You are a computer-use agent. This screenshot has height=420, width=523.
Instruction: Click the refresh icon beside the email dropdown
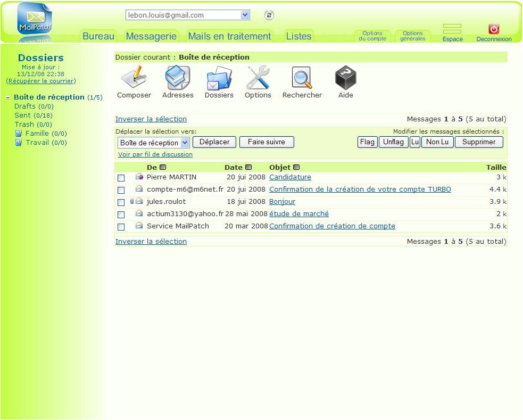click(269, 15)
